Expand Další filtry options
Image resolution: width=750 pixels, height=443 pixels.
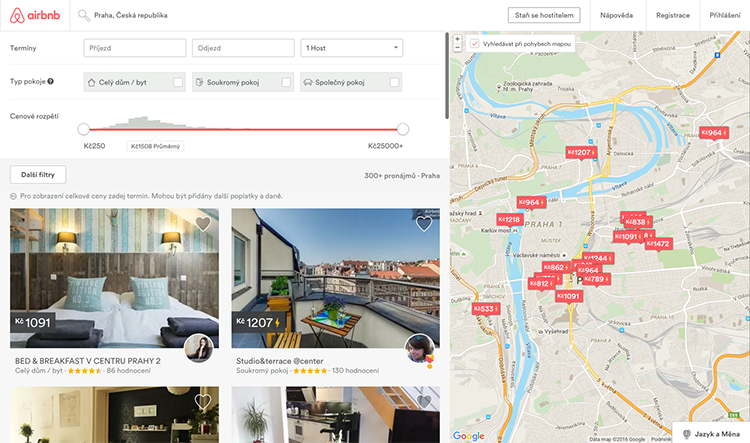pos(37,175)
